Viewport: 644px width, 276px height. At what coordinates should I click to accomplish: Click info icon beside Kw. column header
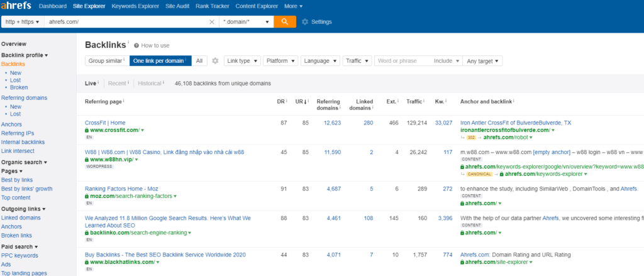446,101
